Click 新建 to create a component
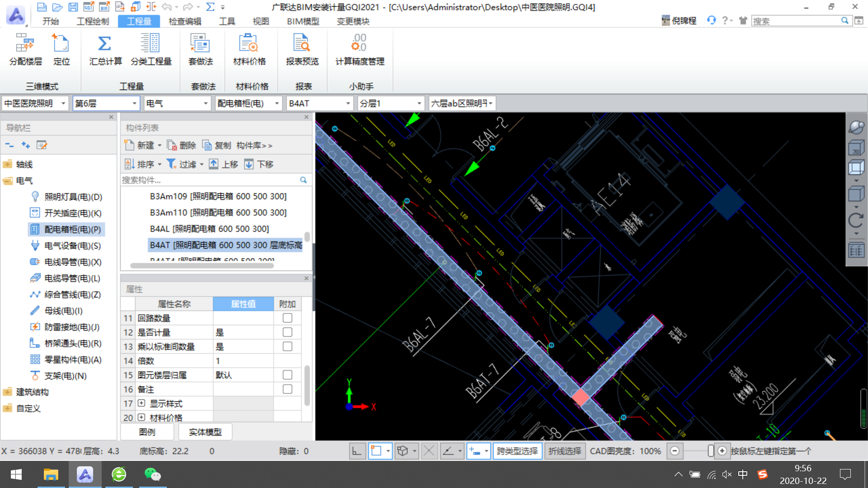This screenshot has width=868, height=488. pyautogui.click(x=143, y=145)
